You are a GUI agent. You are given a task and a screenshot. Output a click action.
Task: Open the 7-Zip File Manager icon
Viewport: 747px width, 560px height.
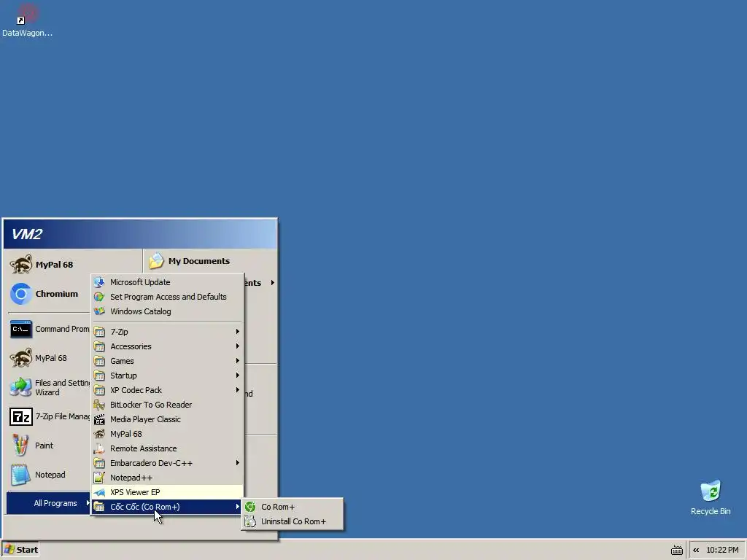(21, 416)
